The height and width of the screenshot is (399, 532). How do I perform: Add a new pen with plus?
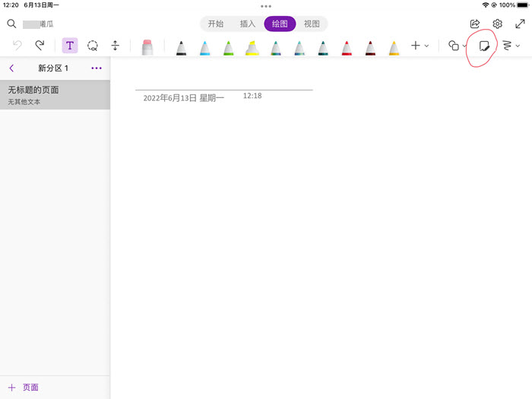click(416, 46)
